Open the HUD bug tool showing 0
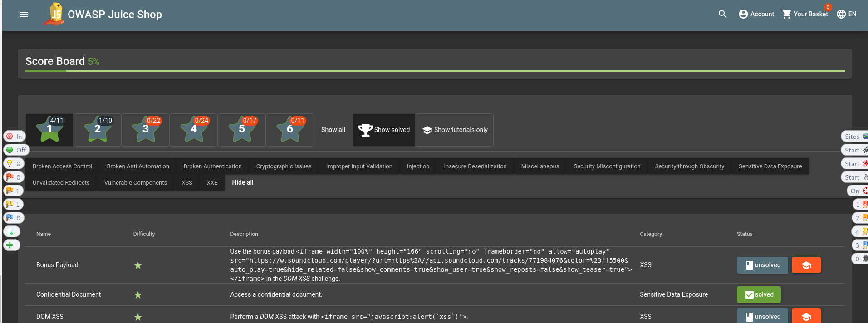The width and height of the screenshot is (868, 323). 860,259
